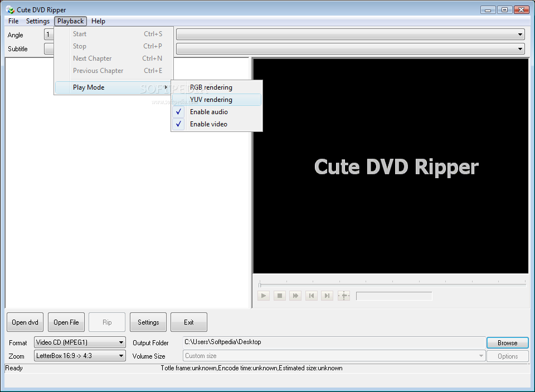Open the Play Mode submenu
Screen dimensions: 535x392
coord(113,87)
